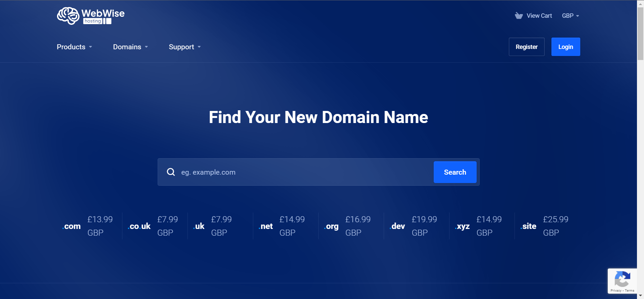The height and width of the screenshot is (299, 644).
Task: Click the reCAPTCHA Privacy link
Action: coord(615,291)
